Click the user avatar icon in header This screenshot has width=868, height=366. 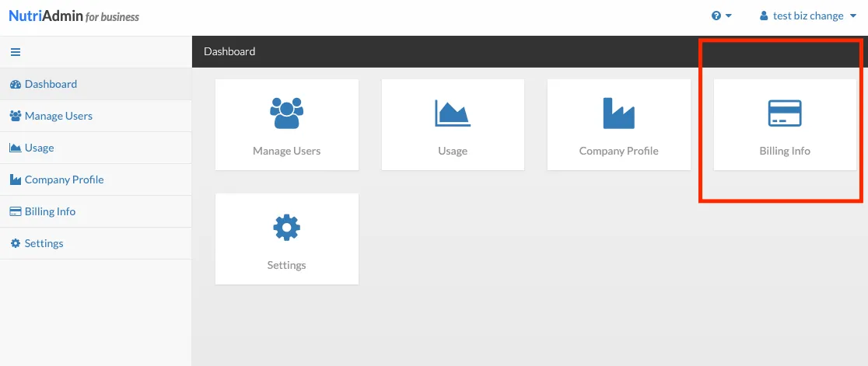click(764, 16)
